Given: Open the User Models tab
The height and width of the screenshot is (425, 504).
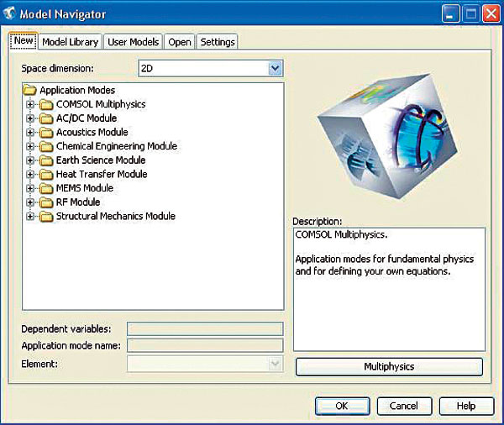Looking at the screenshot, I should (134, 42).
